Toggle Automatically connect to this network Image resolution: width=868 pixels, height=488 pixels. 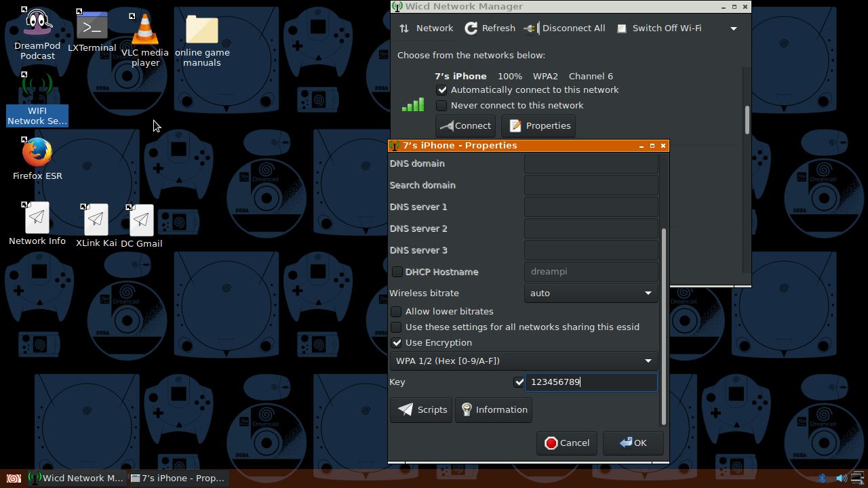441,90
